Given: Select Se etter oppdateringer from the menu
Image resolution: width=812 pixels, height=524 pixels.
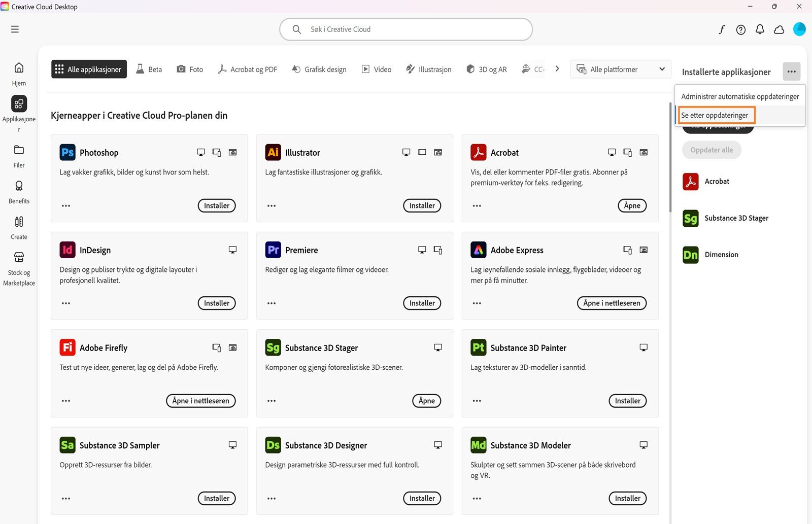Looking at the screenshot, I should click(716, 115).
